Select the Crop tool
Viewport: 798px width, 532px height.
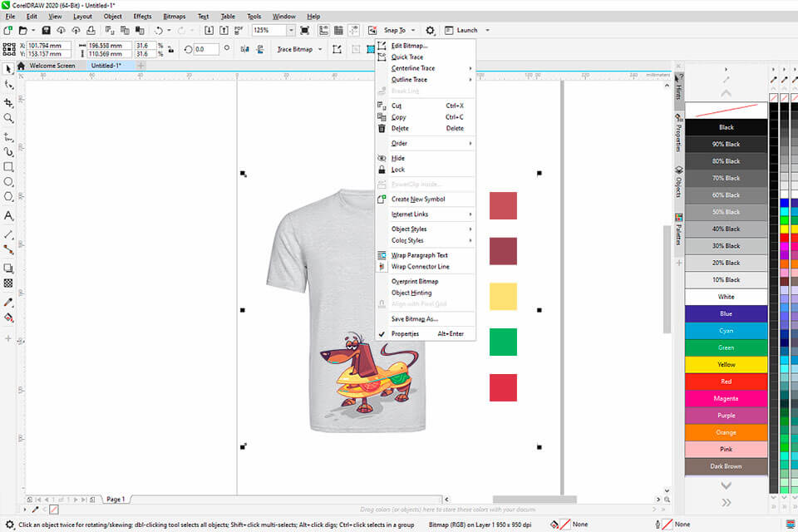[8, 102]
